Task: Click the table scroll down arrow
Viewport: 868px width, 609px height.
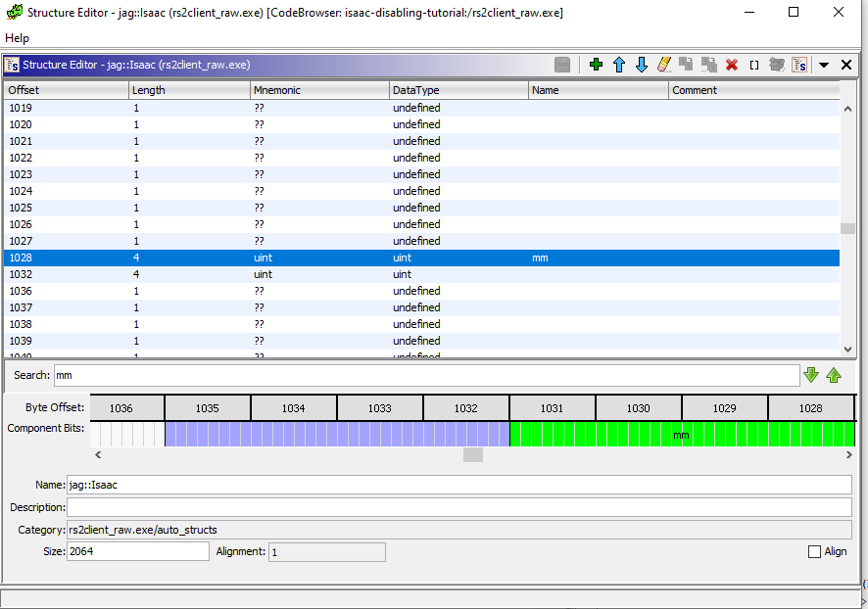Action: click(x=847, y=349)
